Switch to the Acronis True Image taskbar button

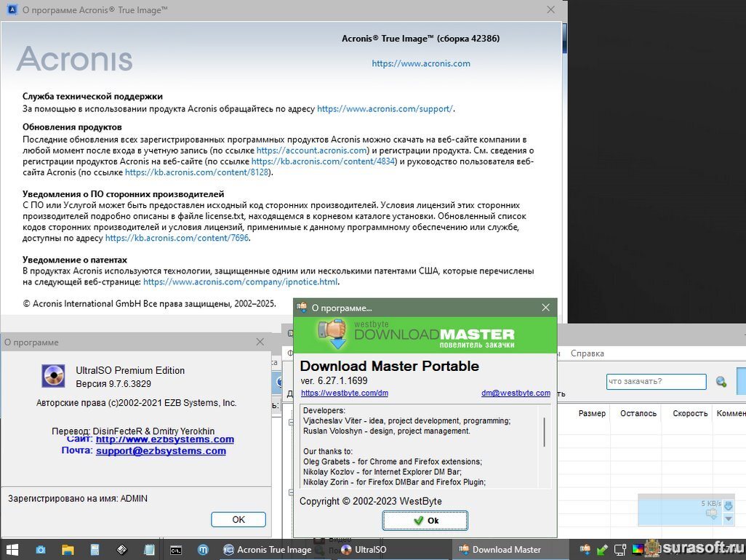(268, 550)
